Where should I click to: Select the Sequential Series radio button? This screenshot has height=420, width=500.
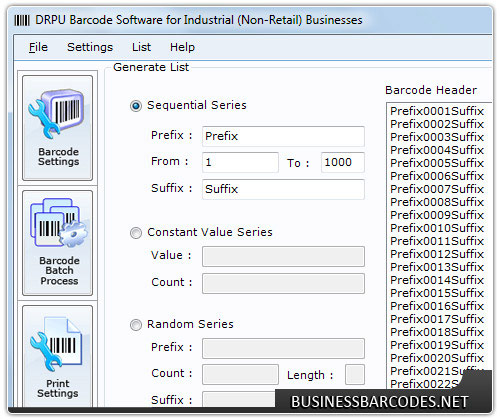[136, 106]
